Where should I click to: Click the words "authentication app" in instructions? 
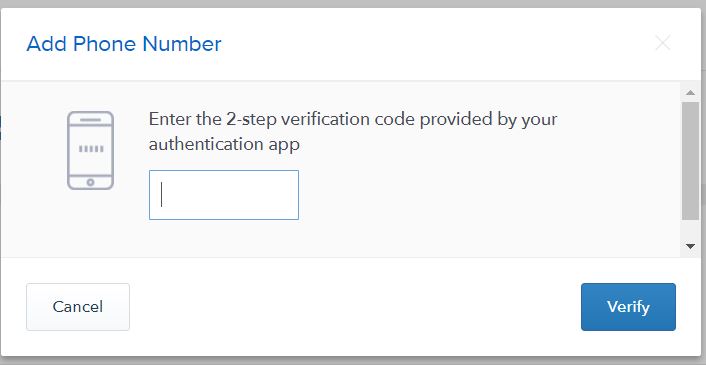coord(224,144)
